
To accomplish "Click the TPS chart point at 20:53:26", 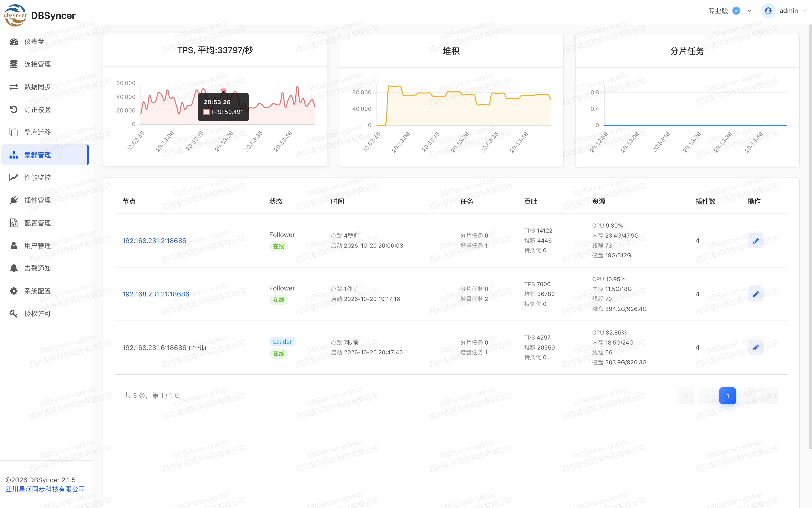I will click(x=224, y=90).
